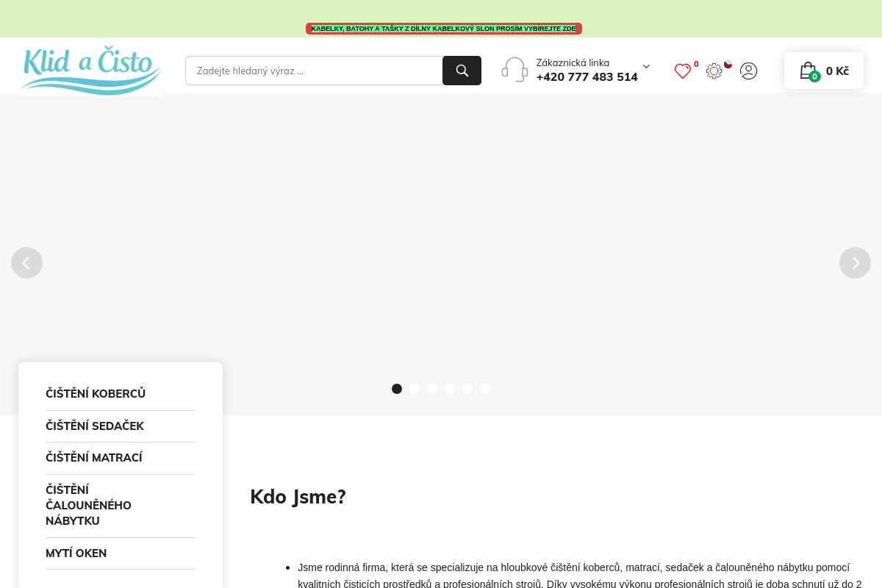Open ČIŠTĚNÍ KOBERCŮ menu item
882x588 pixels.
click(96, 393)
